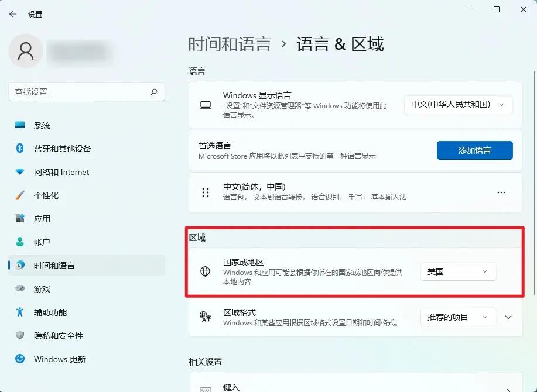Open the Windows 显示语言 dropdown
The image size is (537, 392).
coord(458,105)
